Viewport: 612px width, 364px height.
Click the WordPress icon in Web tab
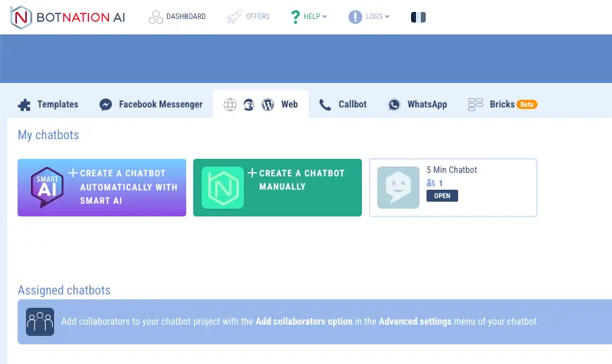(x=268, y=105)
